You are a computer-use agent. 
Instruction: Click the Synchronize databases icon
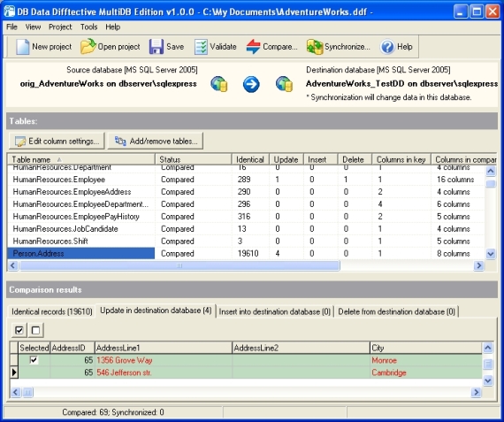click(x=315, y=47)
